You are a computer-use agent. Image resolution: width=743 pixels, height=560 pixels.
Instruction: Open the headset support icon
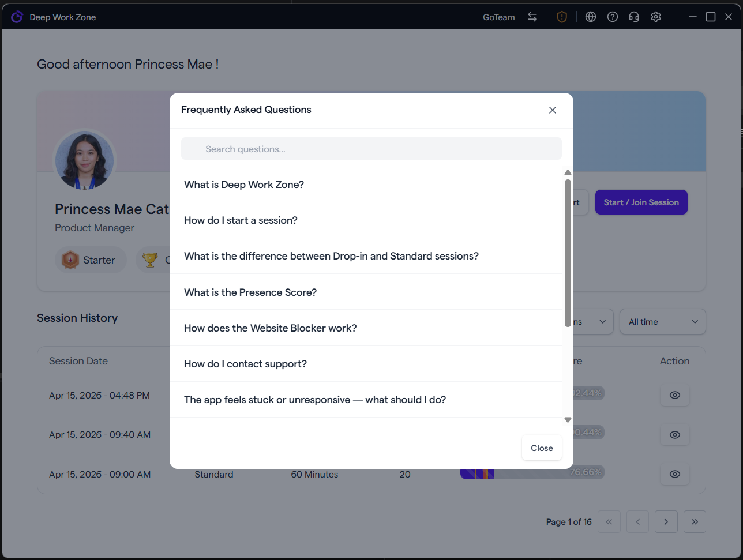click(634, 17)
